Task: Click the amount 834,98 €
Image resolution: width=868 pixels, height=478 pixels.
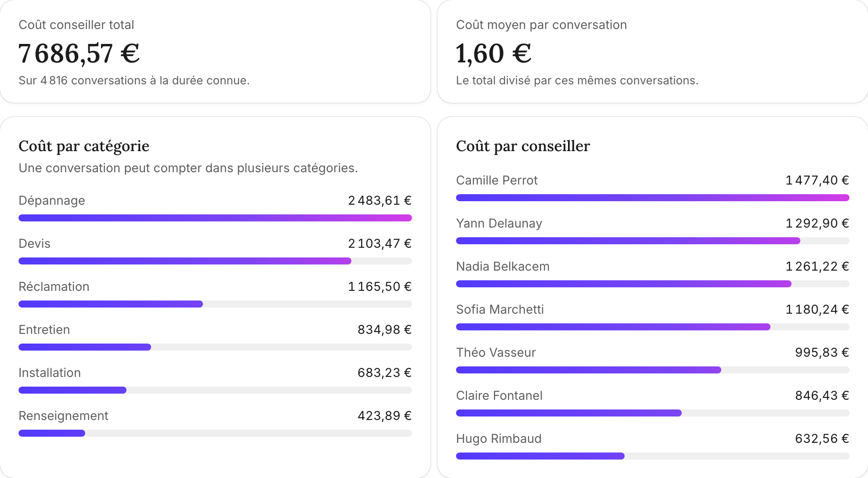Action: 384,330
